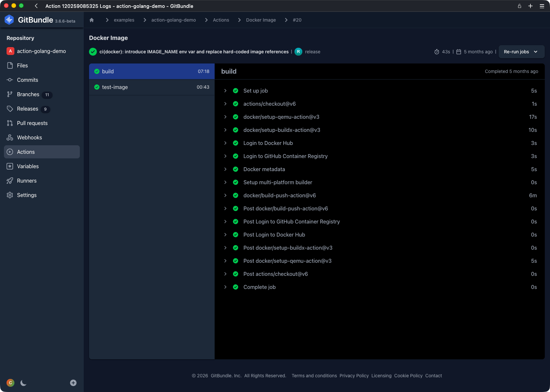Click the green check on Docker metadata step
This screenshot has width=550, height=392.
point(236,169)
